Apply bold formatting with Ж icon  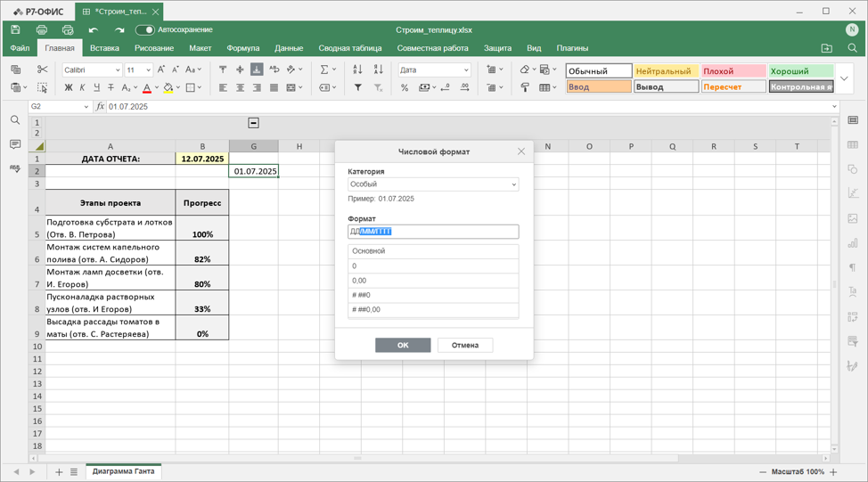pyautogui.click(x=69, y=87)
